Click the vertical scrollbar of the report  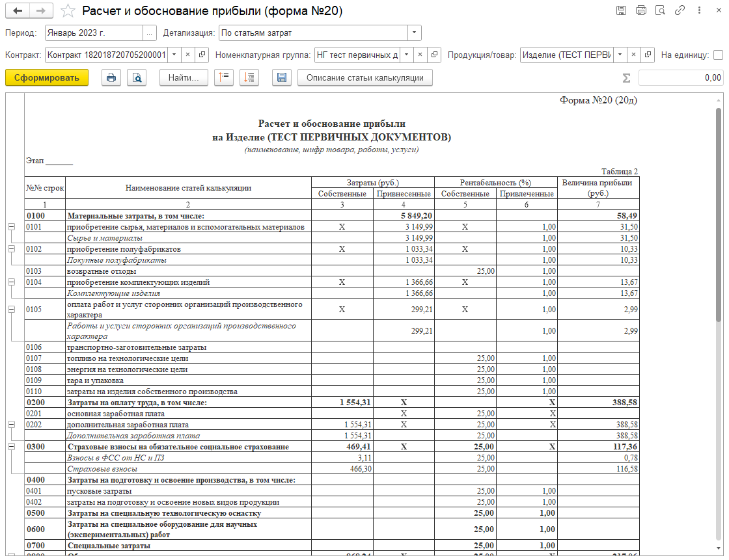(719, 214)
